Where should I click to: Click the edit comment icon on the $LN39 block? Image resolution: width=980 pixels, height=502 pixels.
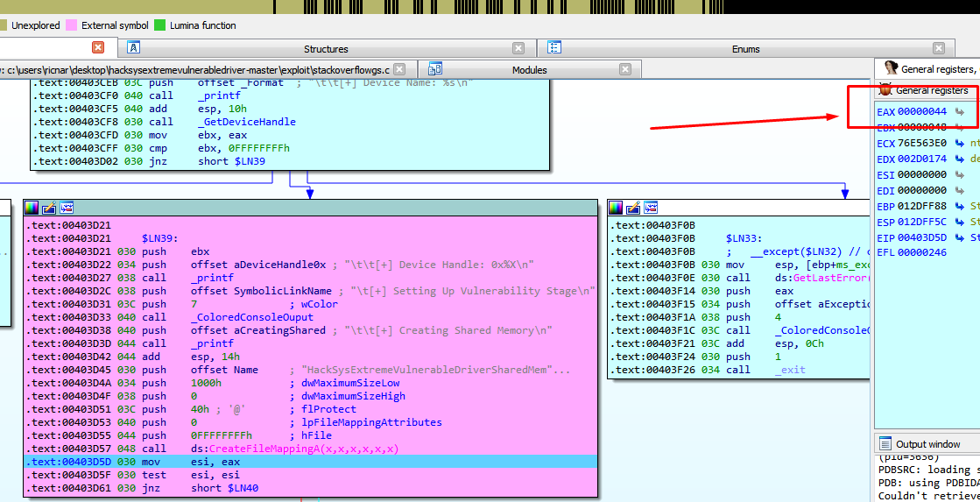[x=49, y=208]
